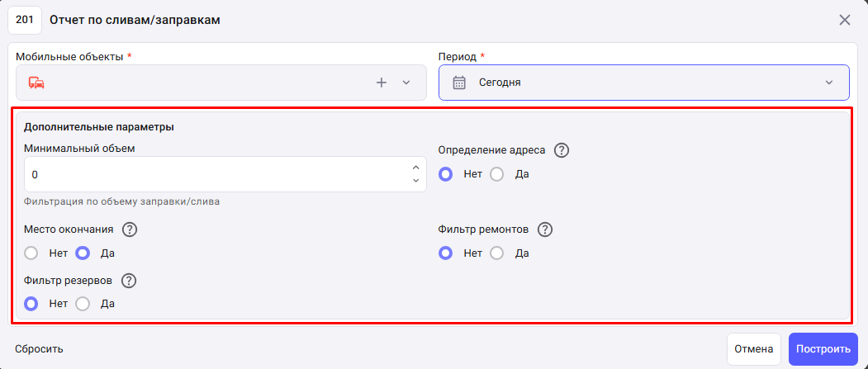868x369 pixels.
Task: Click the Сегодня period value
Action: pyautogui.click(x=500, y=83)
